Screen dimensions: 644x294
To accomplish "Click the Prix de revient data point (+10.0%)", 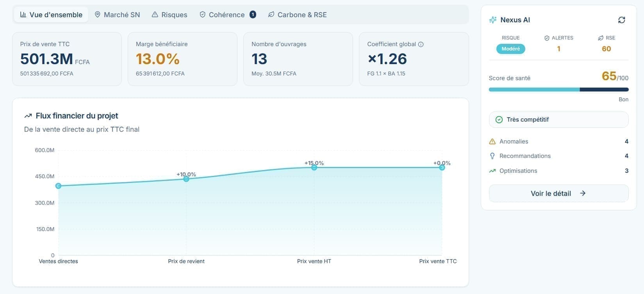I will click(186, 179).
